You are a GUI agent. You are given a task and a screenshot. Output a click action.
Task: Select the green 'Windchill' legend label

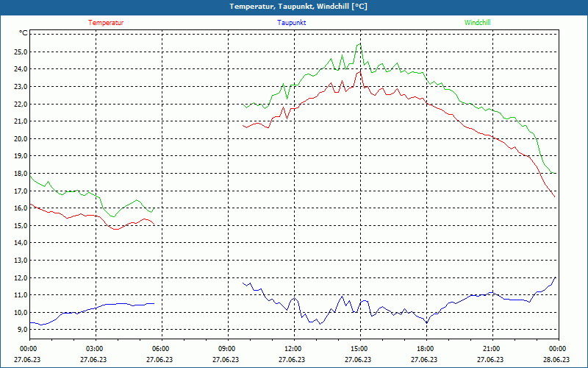pyautogui.click(x=477, y=23)
